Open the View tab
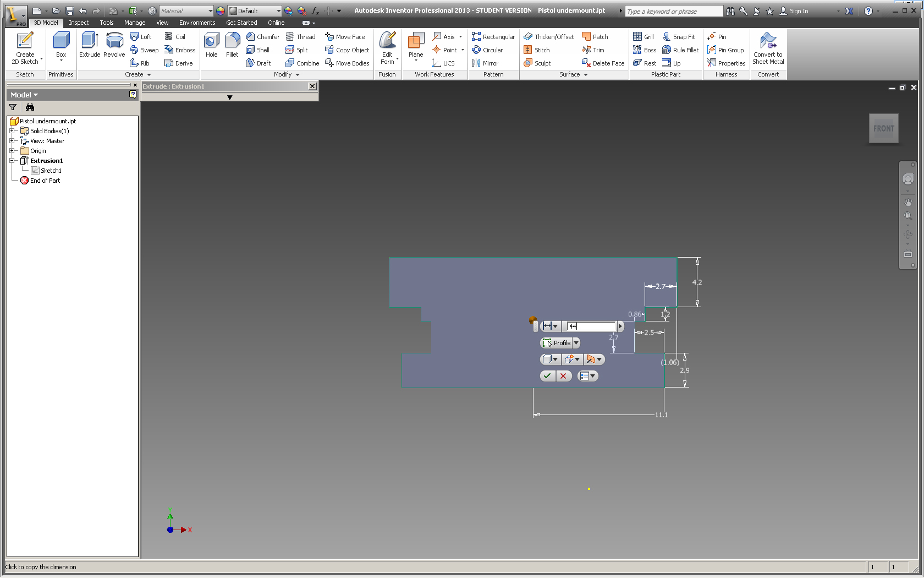This screenshot has width=924, height=578. coord(162,23)
